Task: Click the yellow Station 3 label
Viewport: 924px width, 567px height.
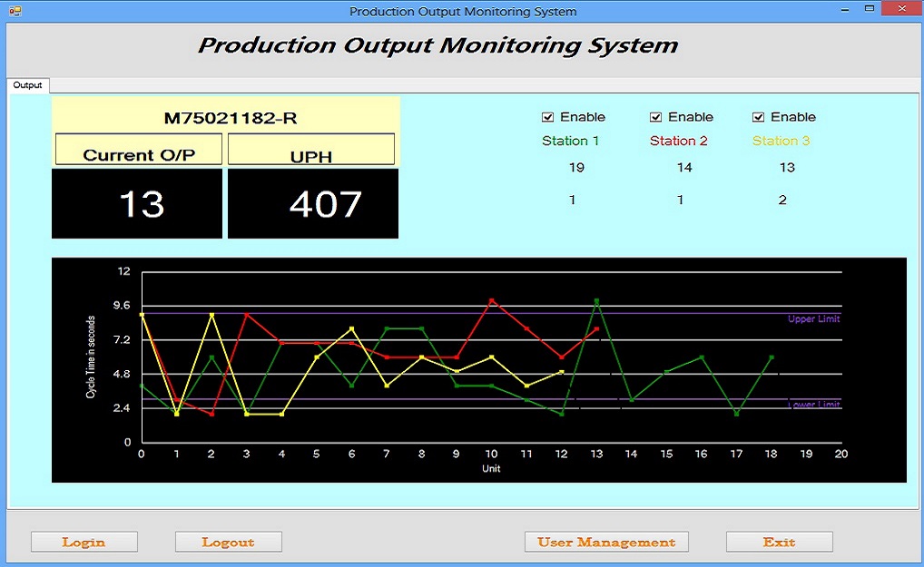Action: [x=781, y=141]
